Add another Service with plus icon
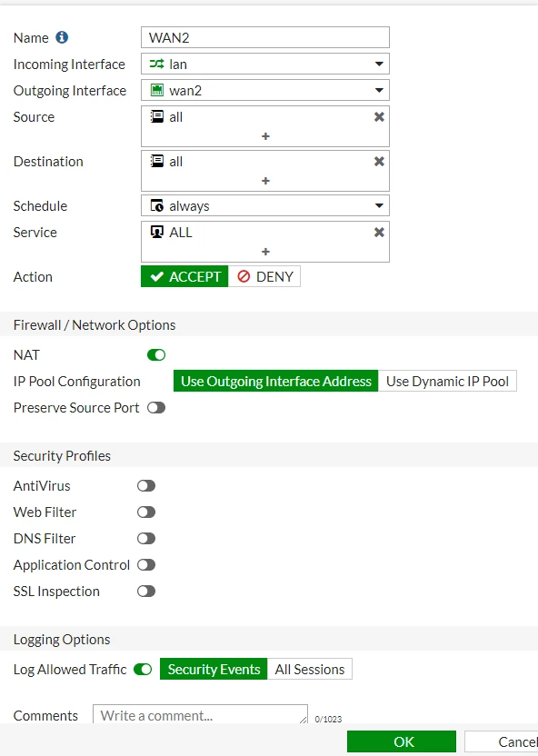 coord(265,252)
